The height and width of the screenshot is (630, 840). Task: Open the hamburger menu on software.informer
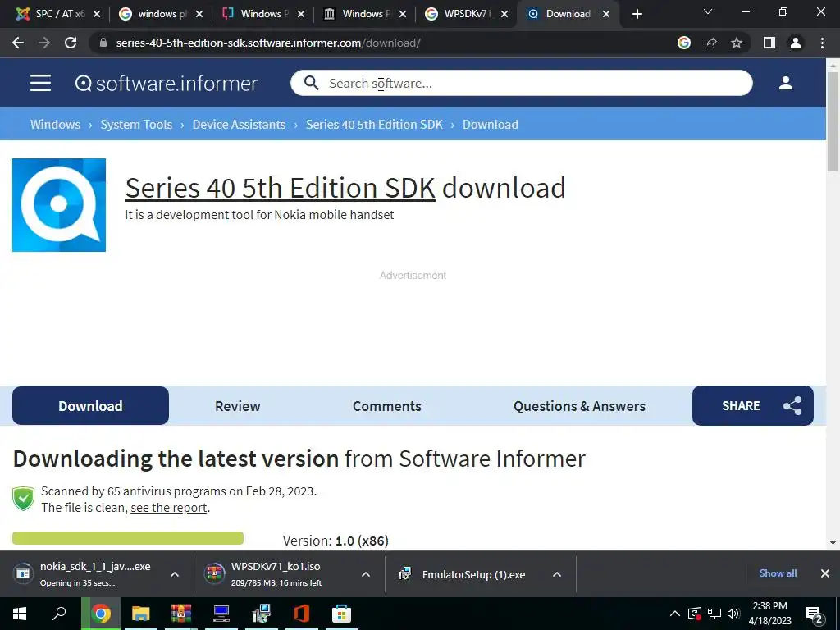40,83
